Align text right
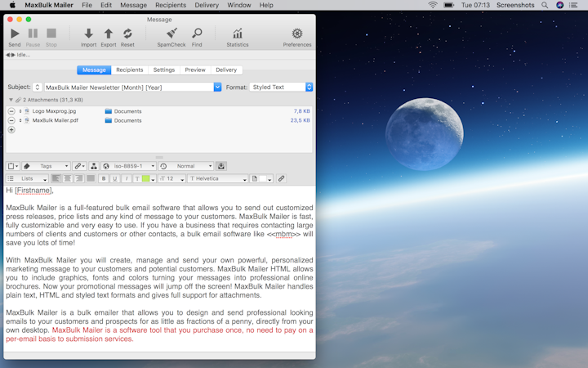588x368 pixels. pos(78,179)
